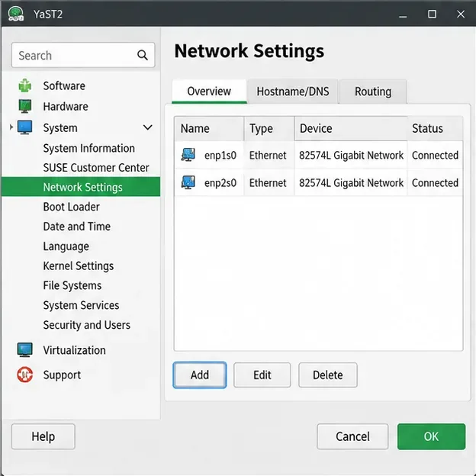
Task: Confirm with the green OK button
Action: click(431, 436)
